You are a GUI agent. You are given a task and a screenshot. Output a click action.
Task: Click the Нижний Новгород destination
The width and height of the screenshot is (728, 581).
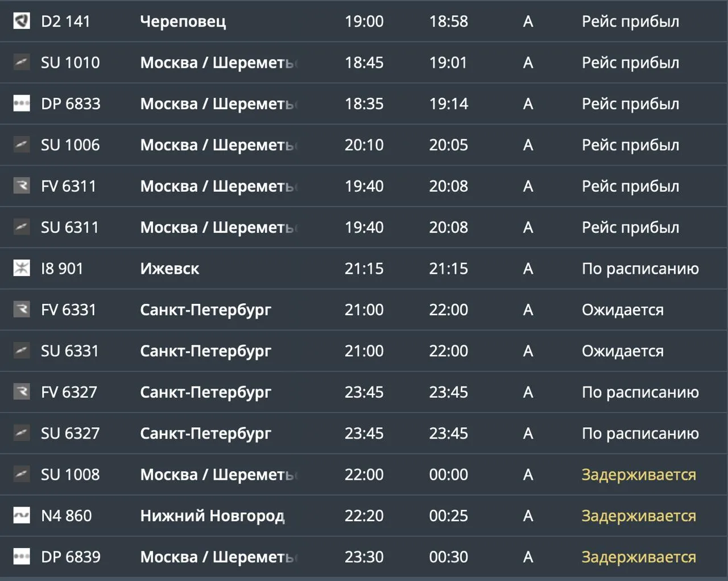click(x=212, y=516)
